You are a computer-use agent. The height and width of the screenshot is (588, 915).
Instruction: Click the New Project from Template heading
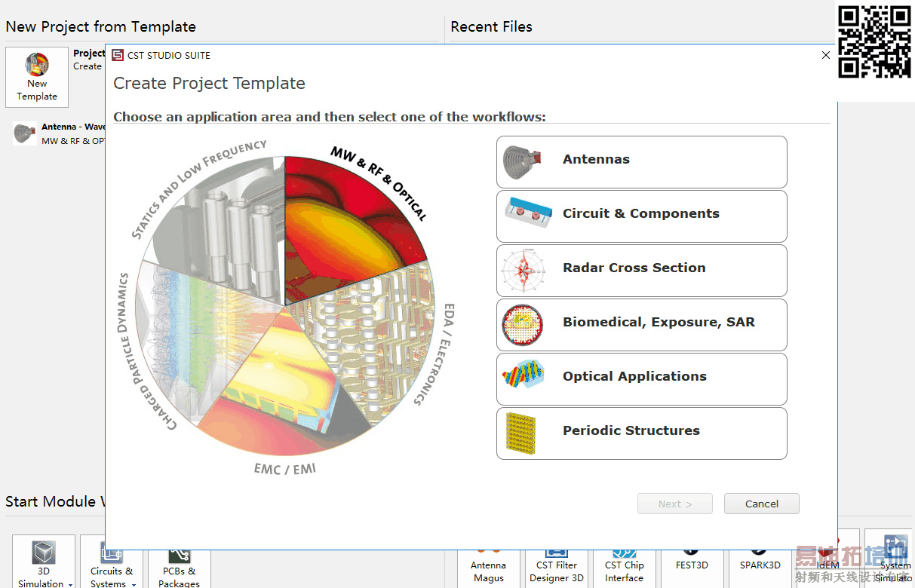(x=100, y=26)
